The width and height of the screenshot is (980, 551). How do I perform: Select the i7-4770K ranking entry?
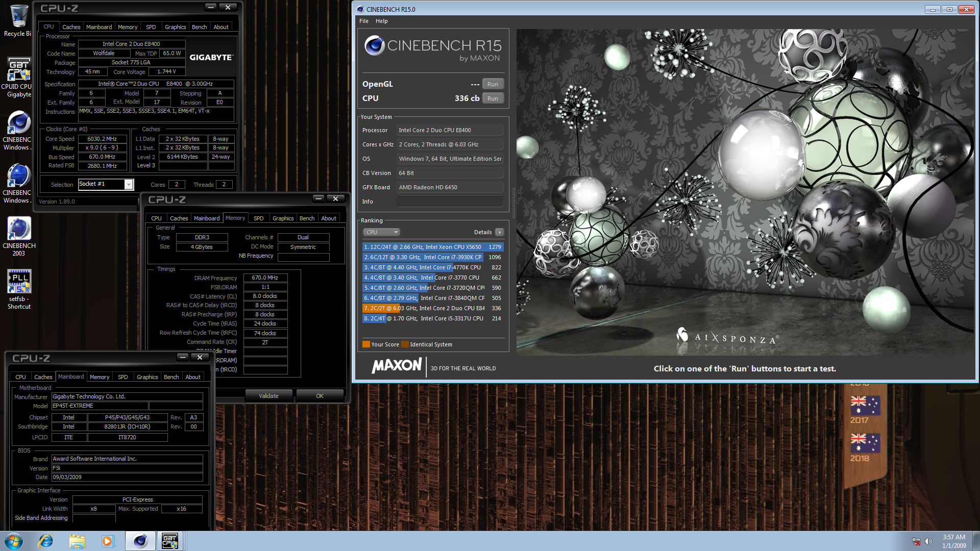click(433, 267)
